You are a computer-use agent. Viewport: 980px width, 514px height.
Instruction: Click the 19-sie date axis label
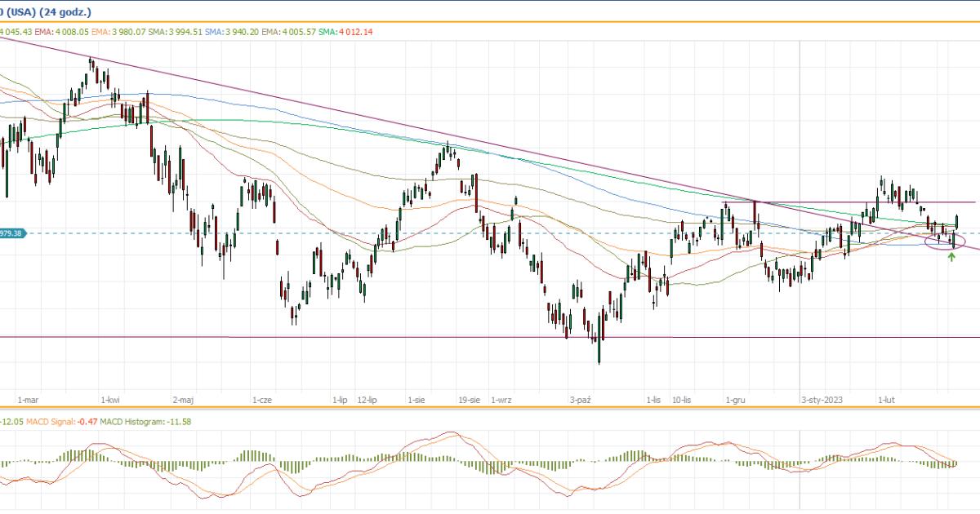tap(469, 401)
